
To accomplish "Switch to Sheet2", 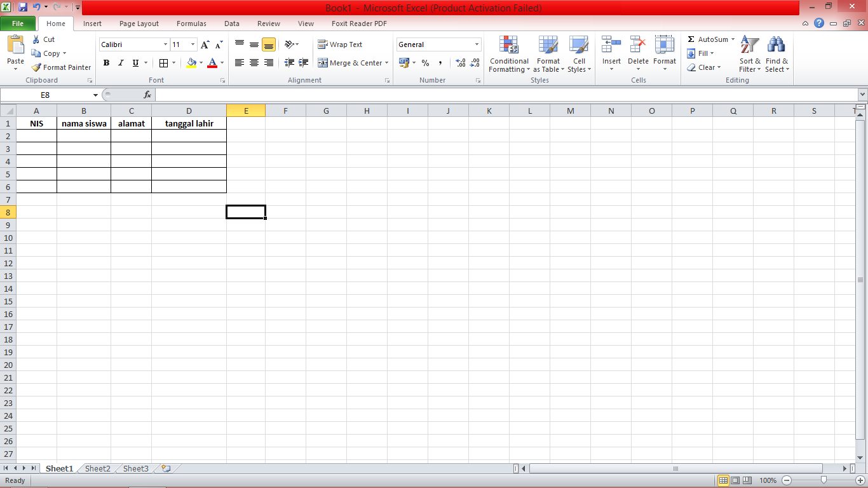I will 97,468.
